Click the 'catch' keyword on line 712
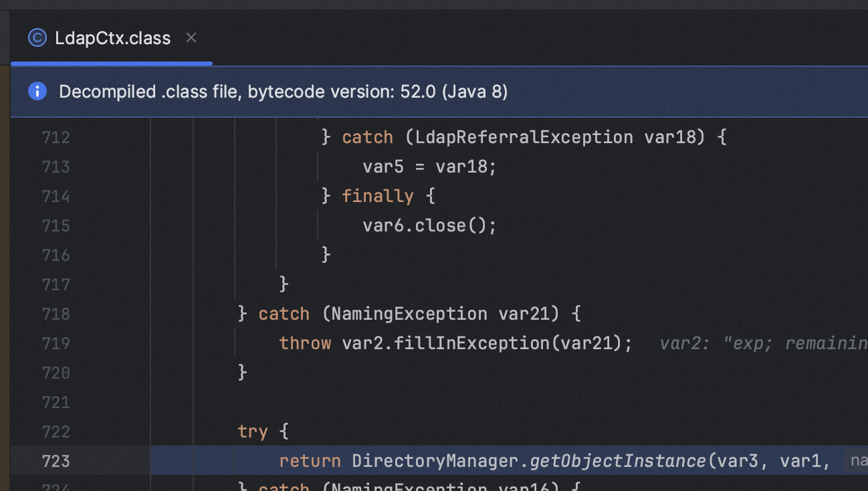868x491 pixels. [x=367, y=137]
